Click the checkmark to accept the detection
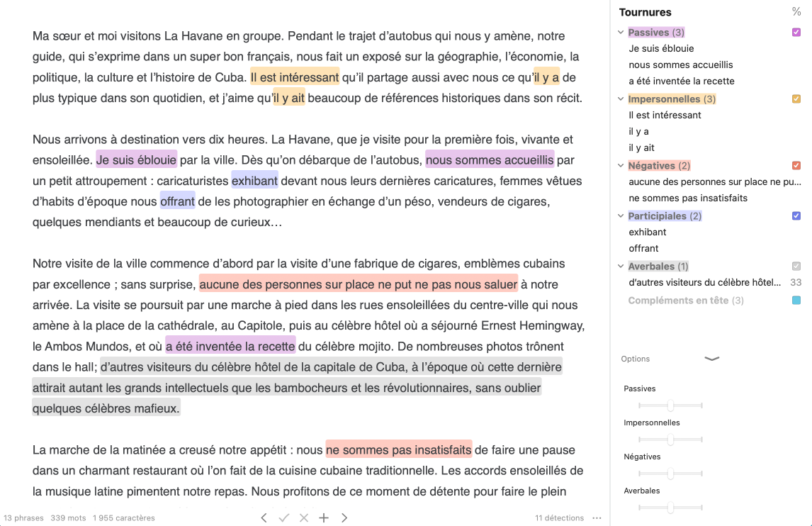 pos(284,517)
